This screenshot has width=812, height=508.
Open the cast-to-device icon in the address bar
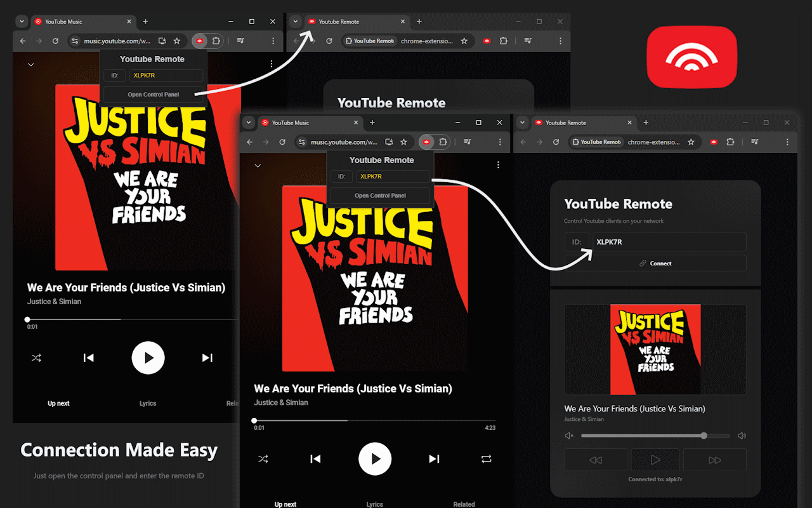[x=389, y=142]
